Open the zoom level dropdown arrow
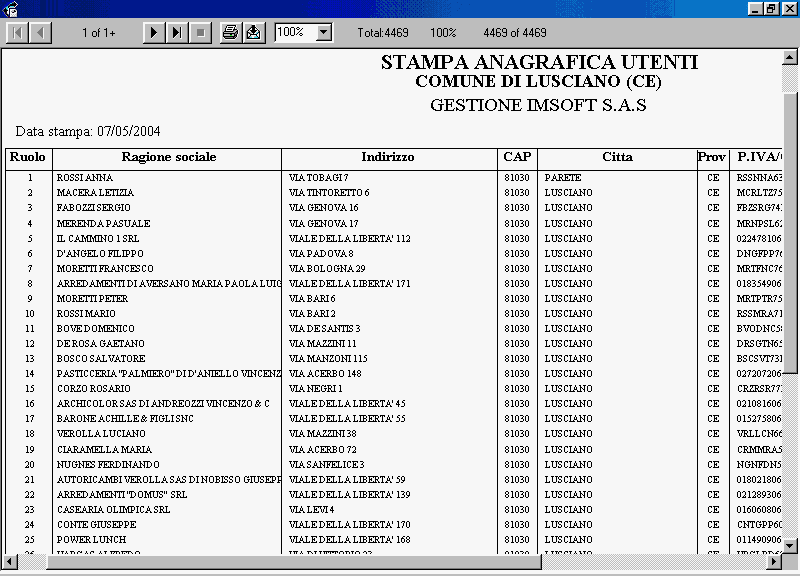The width and height of the screenshot is (800, 576). (323, 33)
